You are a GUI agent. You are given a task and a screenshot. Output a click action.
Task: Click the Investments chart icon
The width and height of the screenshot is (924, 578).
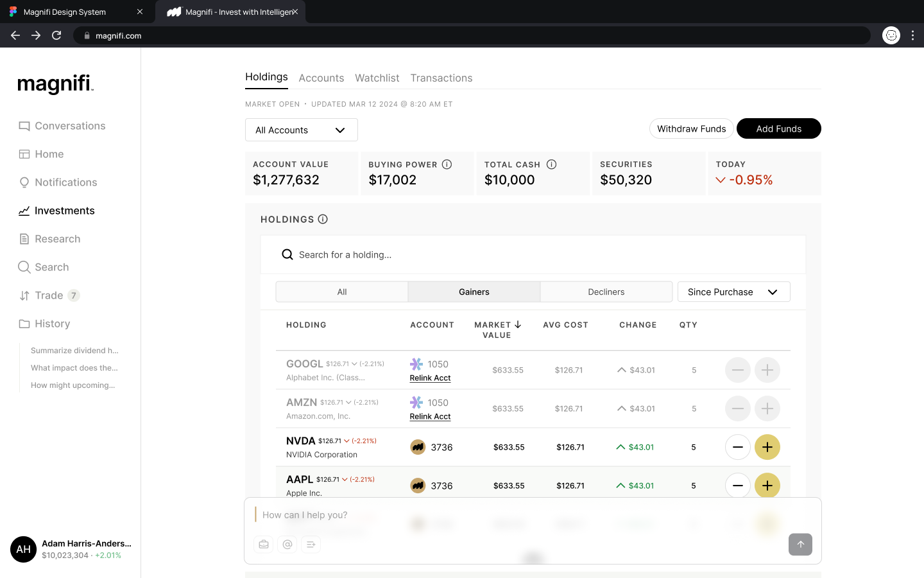[x=24, y=211]
